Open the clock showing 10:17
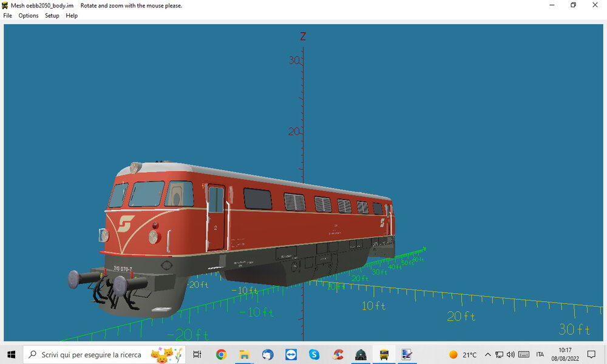The width and height of the screenshot is (607, 364). [x=565, y=354]
